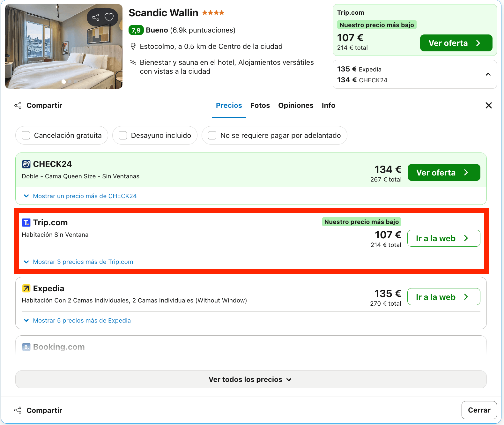Click the share icon on hotel photo
The image size is (504, 425).
coord(95,17)
